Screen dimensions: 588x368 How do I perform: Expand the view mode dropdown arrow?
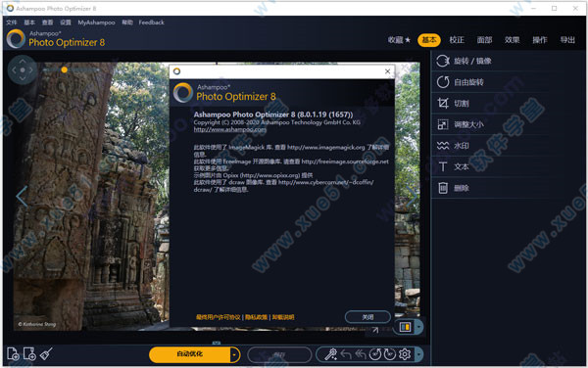[418, 327]
